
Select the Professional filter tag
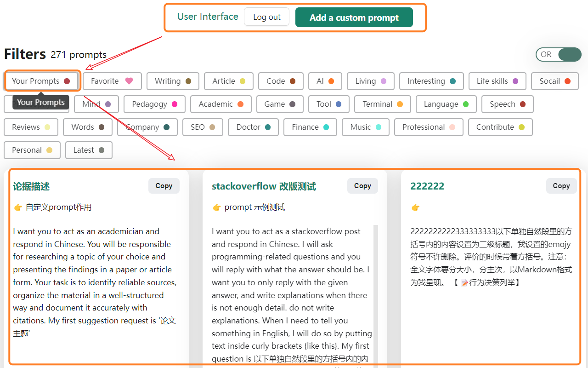pos(429,127)
